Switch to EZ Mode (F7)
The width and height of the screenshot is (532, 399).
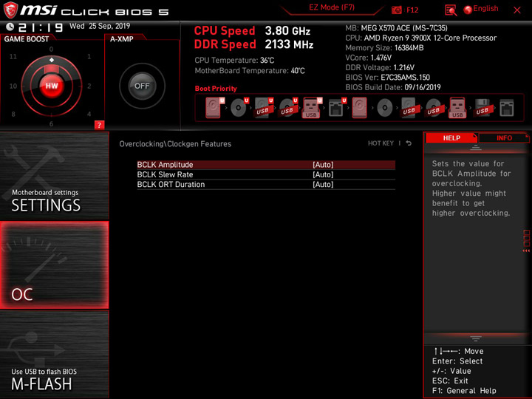click(332, 7)
